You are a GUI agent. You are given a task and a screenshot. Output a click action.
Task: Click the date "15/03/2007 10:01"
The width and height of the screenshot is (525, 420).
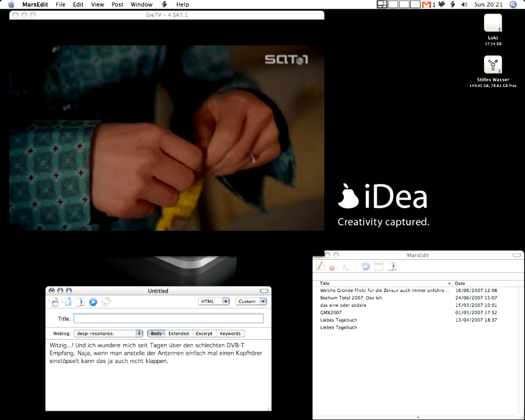point(476,305)
